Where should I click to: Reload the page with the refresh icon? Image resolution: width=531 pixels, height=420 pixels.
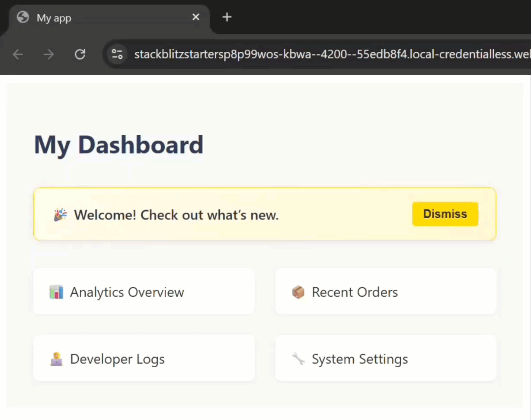[80, 54]
